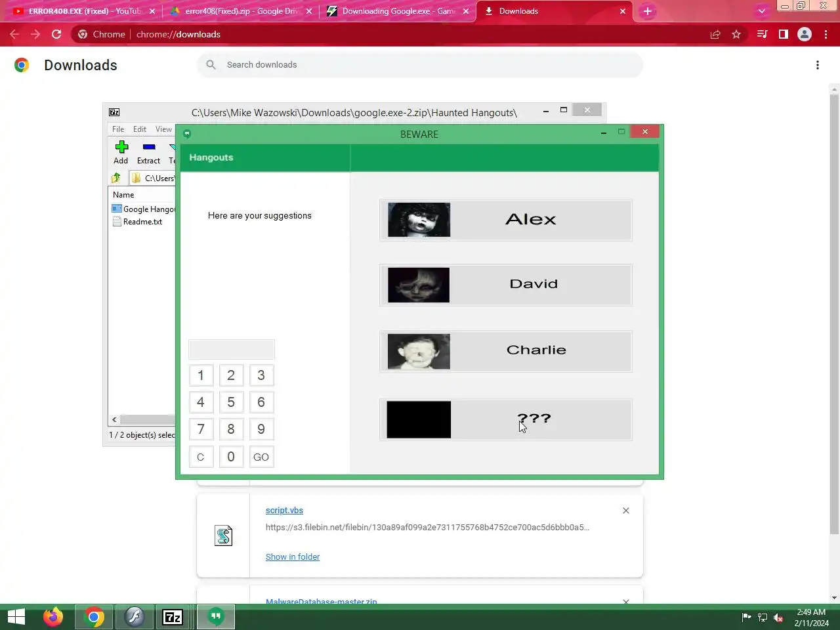Switch to Downloading Google.exe tab
The width and height of the screenshot is (840, 630).
point(397,11)
